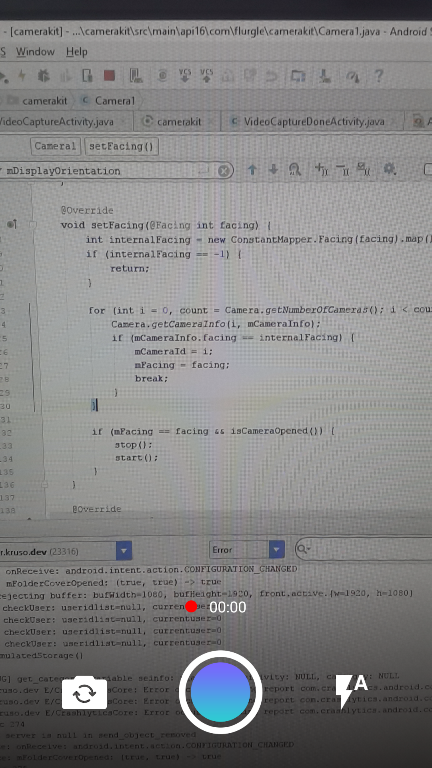Click the project structure folder icon
The width and height of the screenshot is (432, 768).
(x=298, y=76)
